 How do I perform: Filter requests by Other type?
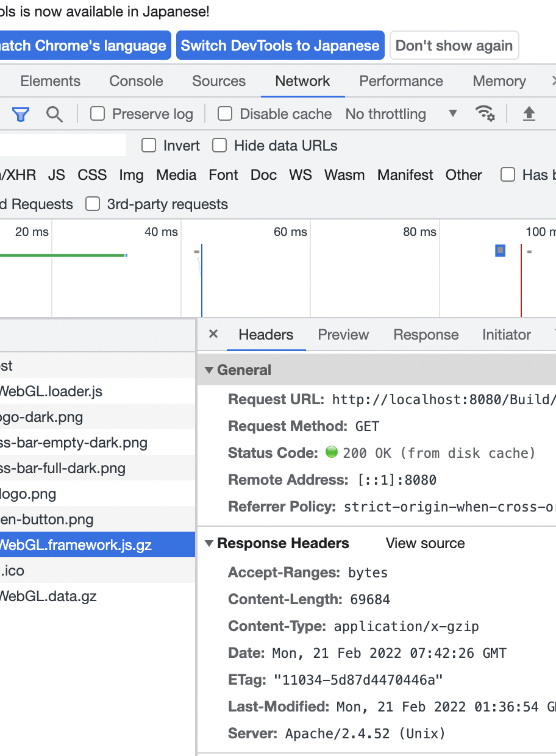point(464,175)
